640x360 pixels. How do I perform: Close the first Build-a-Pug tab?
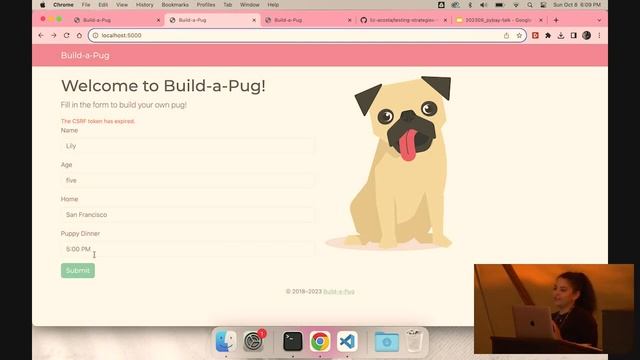pos(158,20)
